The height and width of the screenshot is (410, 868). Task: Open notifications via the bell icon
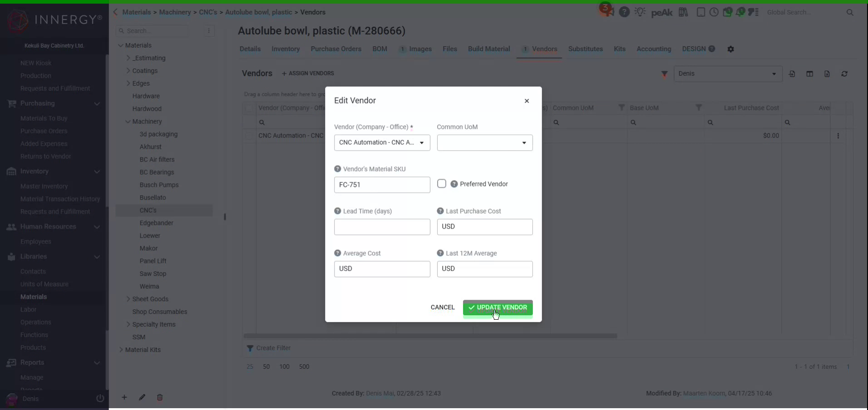point(741,12)
